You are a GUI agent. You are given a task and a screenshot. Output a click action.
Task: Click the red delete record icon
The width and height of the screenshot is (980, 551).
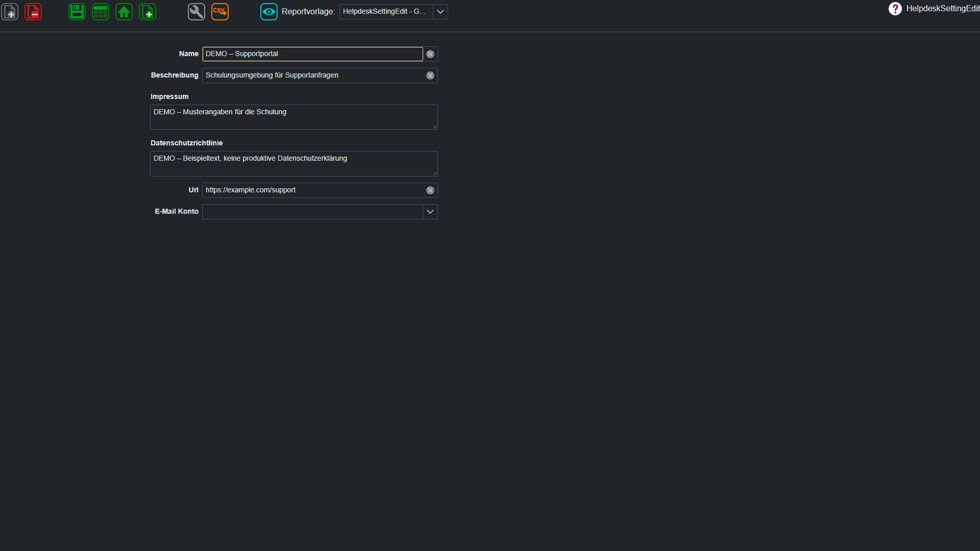(33, 12)
